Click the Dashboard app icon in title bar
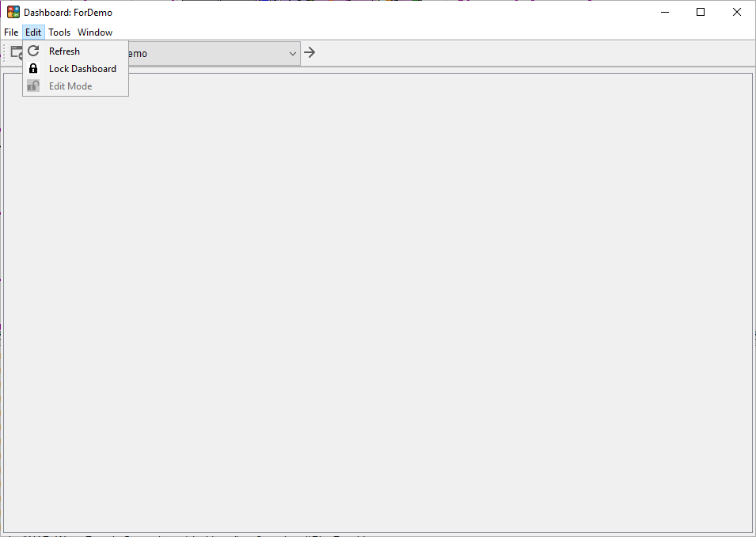Viewport: 756px width, 537px height. point(13,12)
